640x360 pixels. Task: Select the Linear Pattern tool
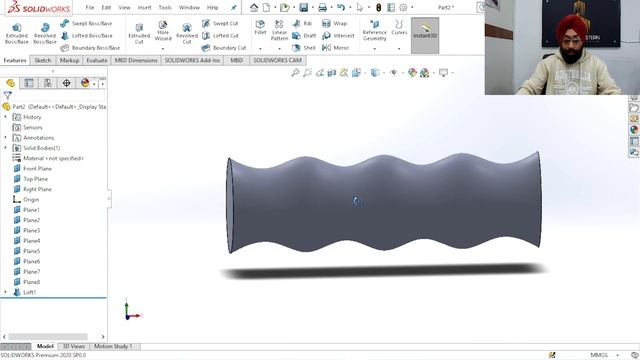279,30
